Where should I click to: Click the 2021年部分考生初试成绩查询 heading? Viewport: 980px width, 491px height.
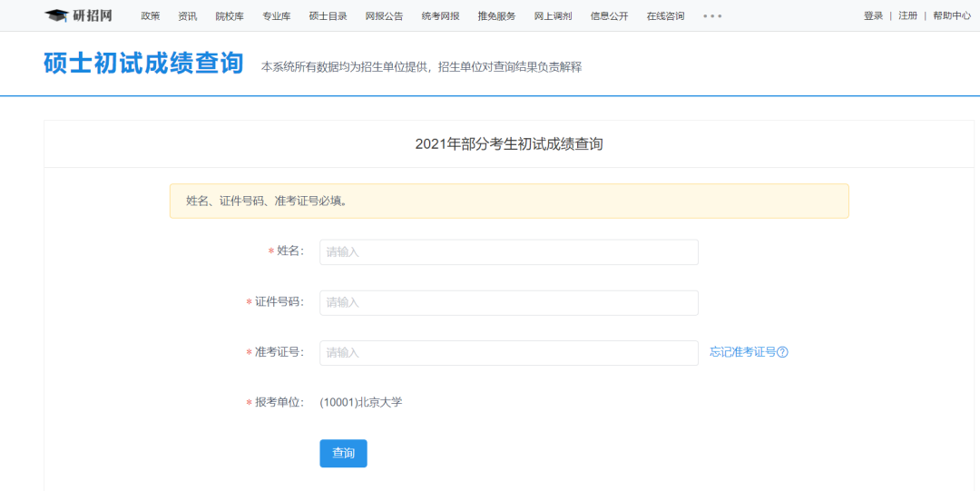tap(509, 144)
